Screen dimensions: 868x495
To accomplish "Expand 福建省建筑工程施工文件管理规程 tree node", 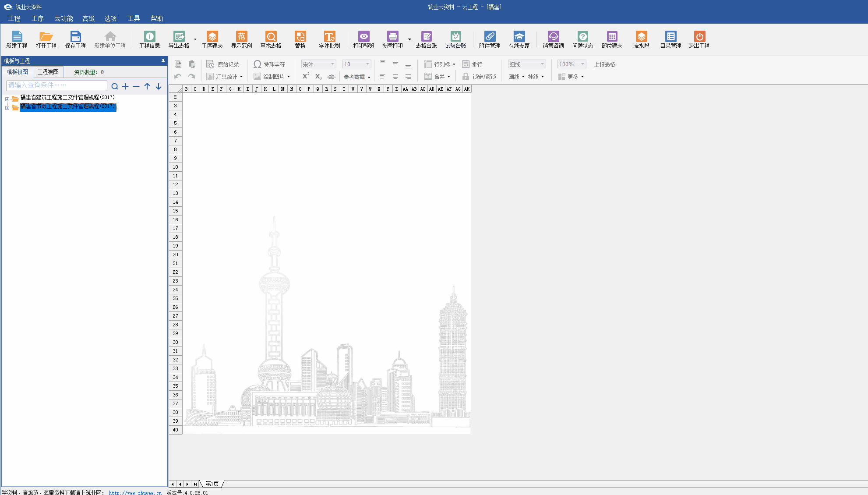I will point(7,99).
